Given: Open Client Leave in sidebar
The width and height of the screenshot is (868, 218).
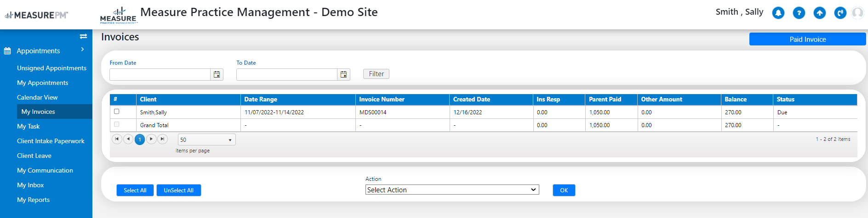Looking at the screenshot, I should pos(34,156).
